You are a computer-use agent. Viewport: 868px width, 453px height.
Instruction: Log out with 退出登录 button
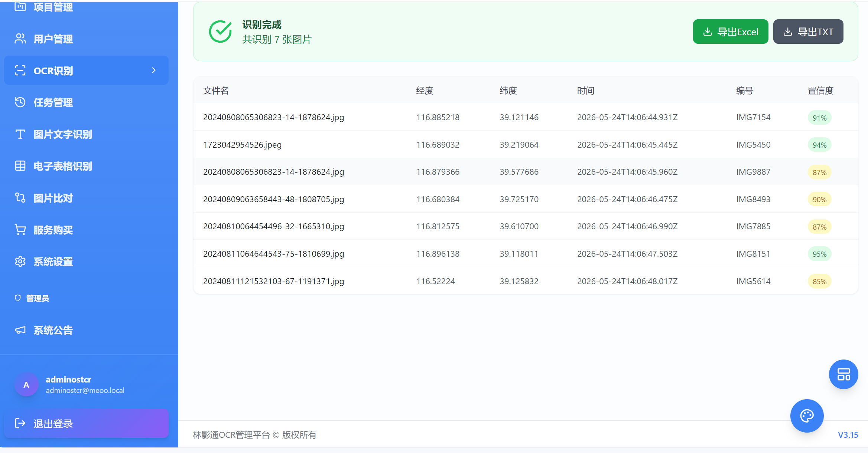coord(86,423)
